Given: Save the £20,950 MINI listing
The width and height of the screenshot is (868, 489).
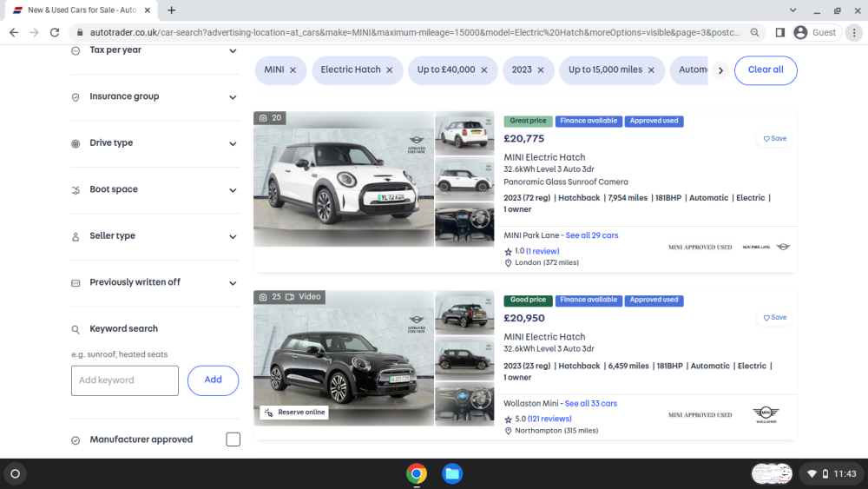Looking at the screenshot, I should 775,318.
